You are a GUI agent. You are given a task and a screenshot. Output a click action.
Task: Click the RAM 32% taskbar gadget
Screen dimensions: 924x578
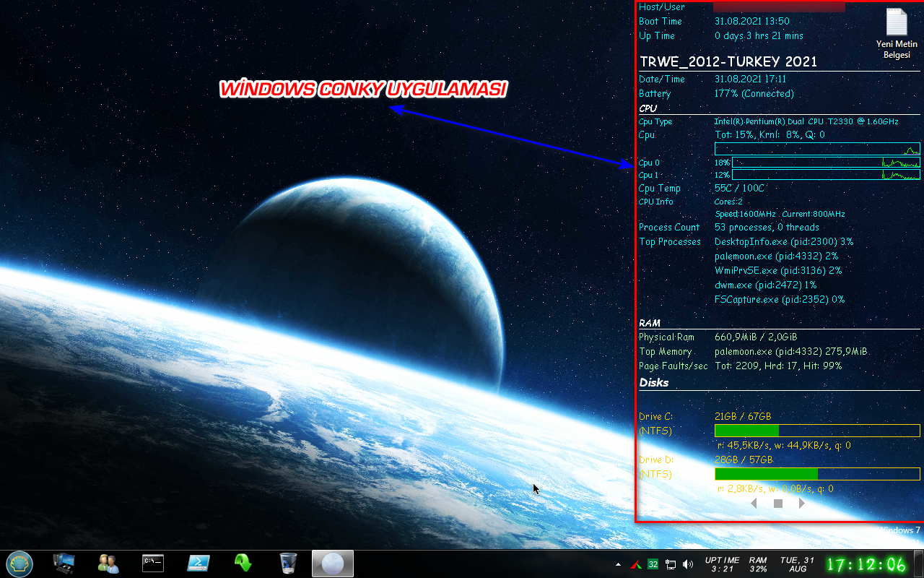click(758, 564)
